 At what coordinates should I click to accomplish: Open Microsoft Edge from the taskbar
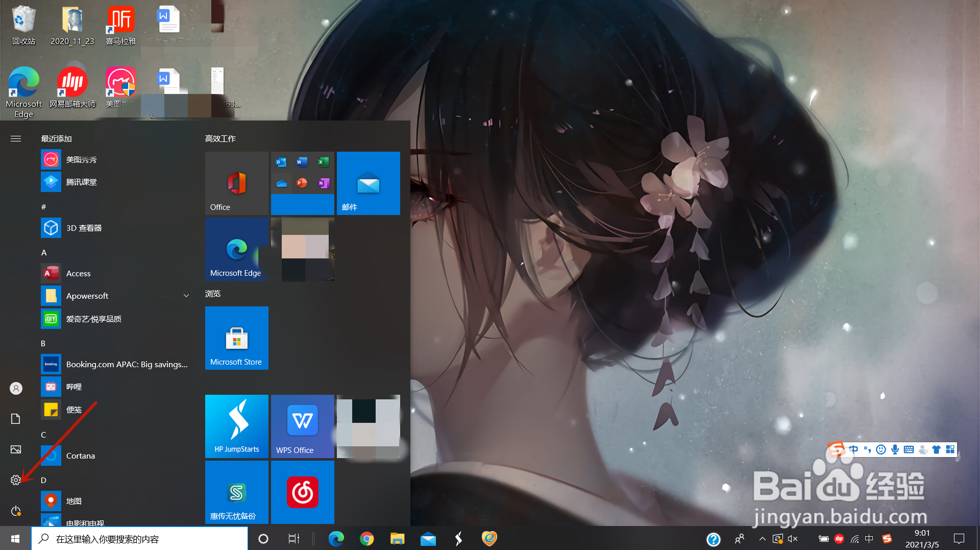[x=336, y=539]
